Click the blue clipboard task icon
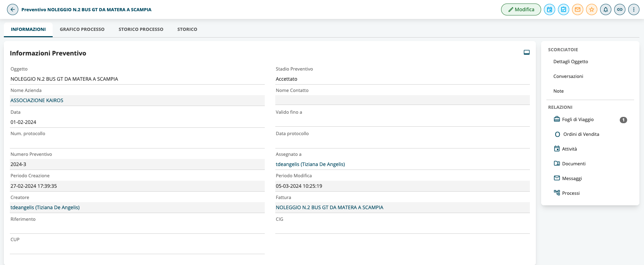The image size is (644, 265). tap(564, 9)
